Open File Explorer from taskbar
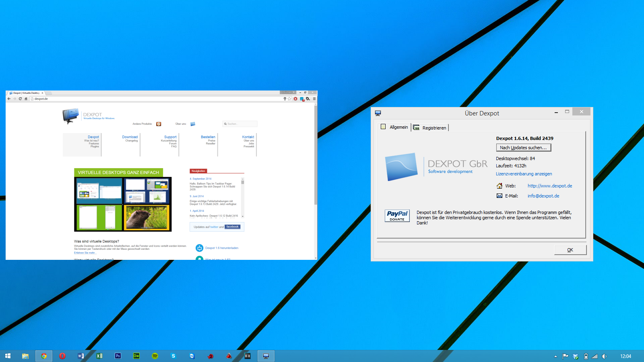This screenshot has height=362, width=644. (x=25, y=356)
